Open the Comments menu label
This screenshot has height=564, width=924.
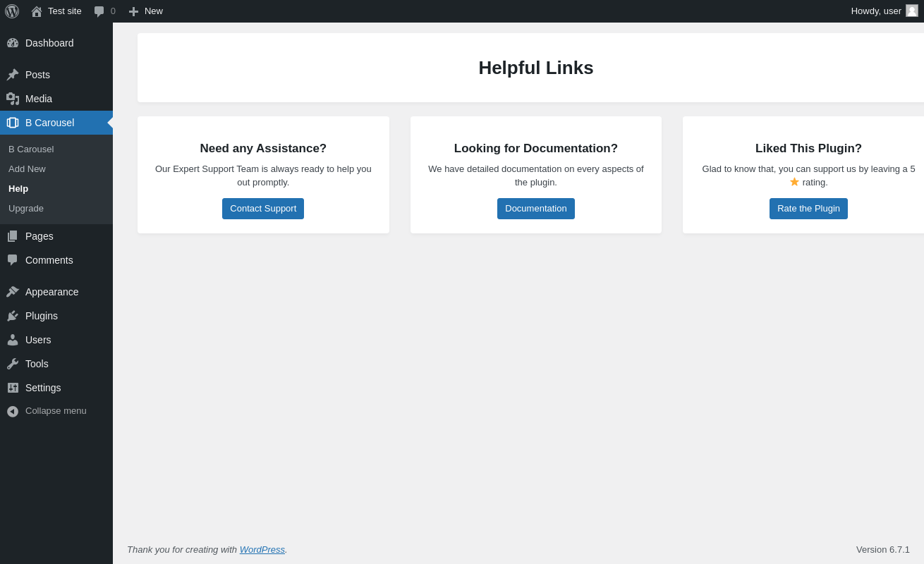coord(49,260)
